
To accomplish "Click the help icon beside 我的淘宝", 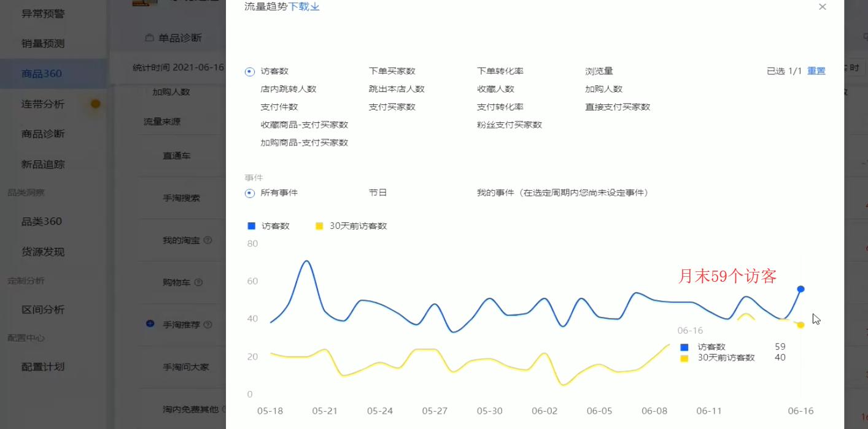I will click(x=209, y=240).
